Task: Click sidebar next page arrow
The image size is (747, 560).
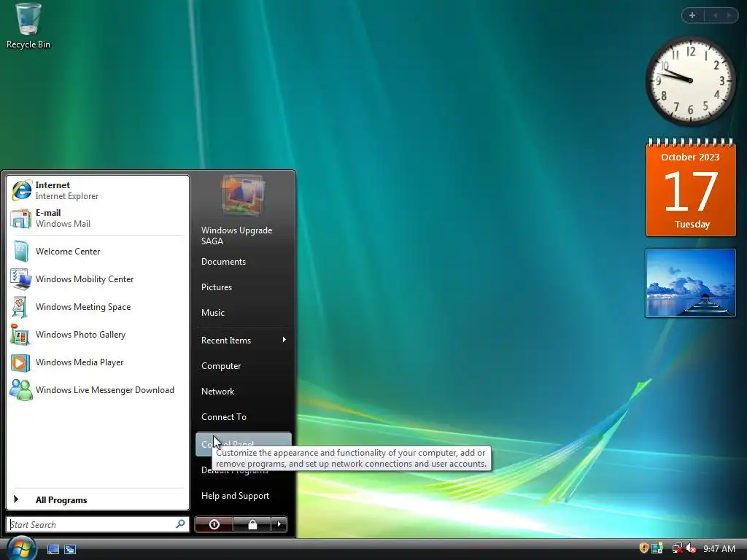Action: (x=729, y=15)
